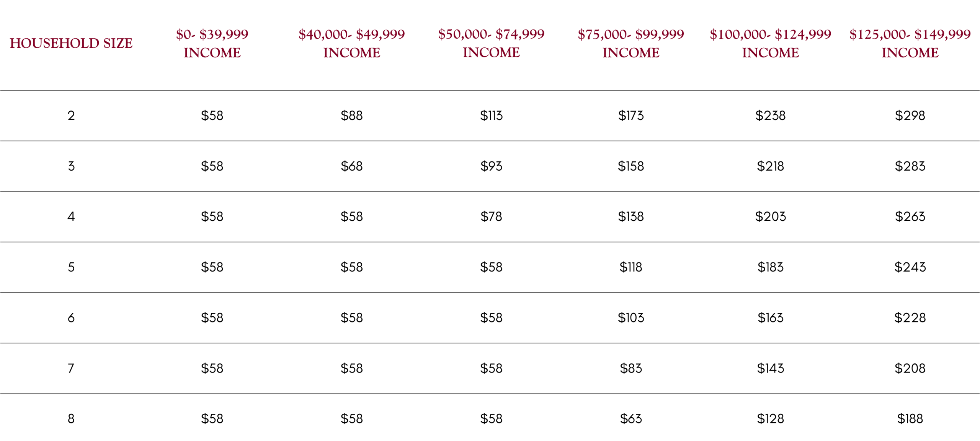The width and height of the screenshot is (980, 441).
Task: Click the $188 cell in row 8
Action: point(910,418)
